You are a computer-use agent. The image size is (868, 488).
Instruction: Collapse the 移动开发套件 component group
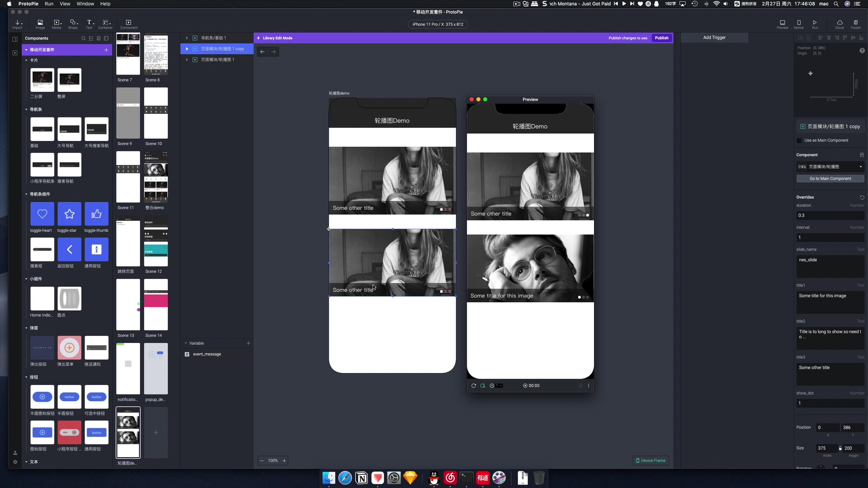coord(26,49)
